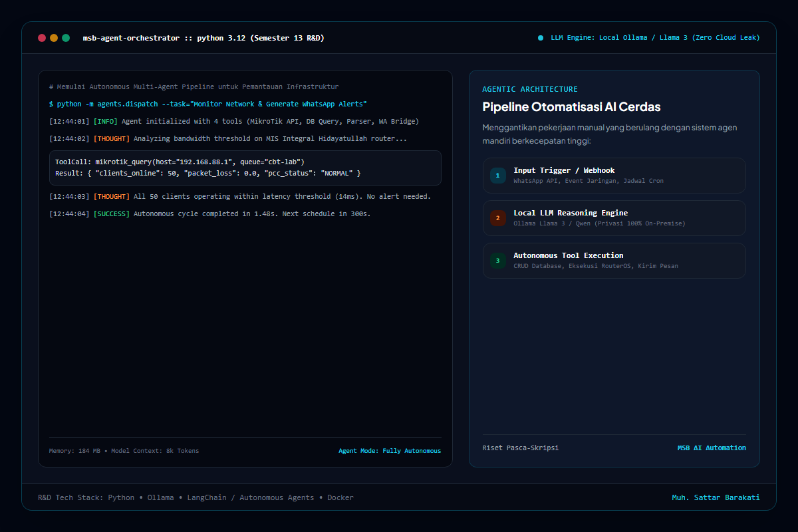Click the orange window dot

(54, 38)
